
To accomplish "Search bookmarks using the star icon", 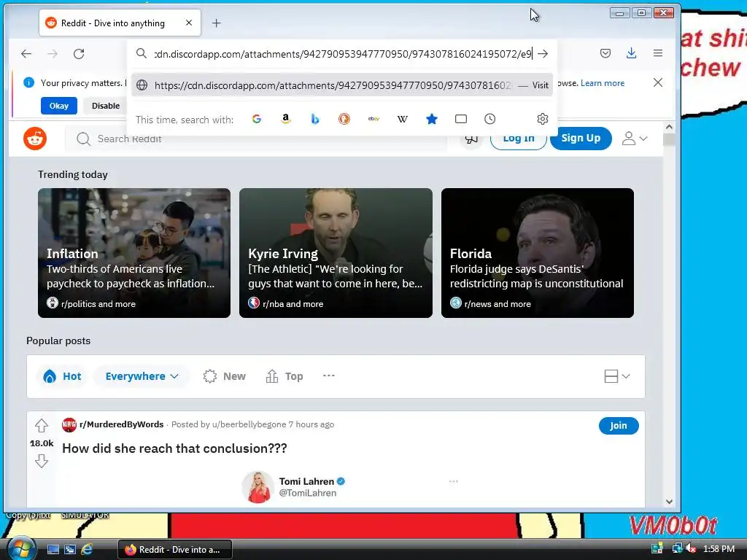I will [x=432, y=119].
